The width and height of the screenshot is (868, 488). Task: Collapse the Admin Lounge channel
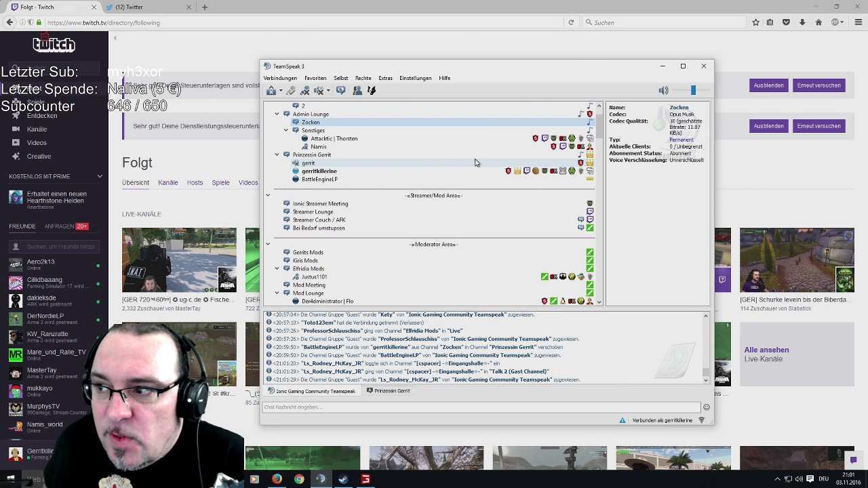click(277, 114)
